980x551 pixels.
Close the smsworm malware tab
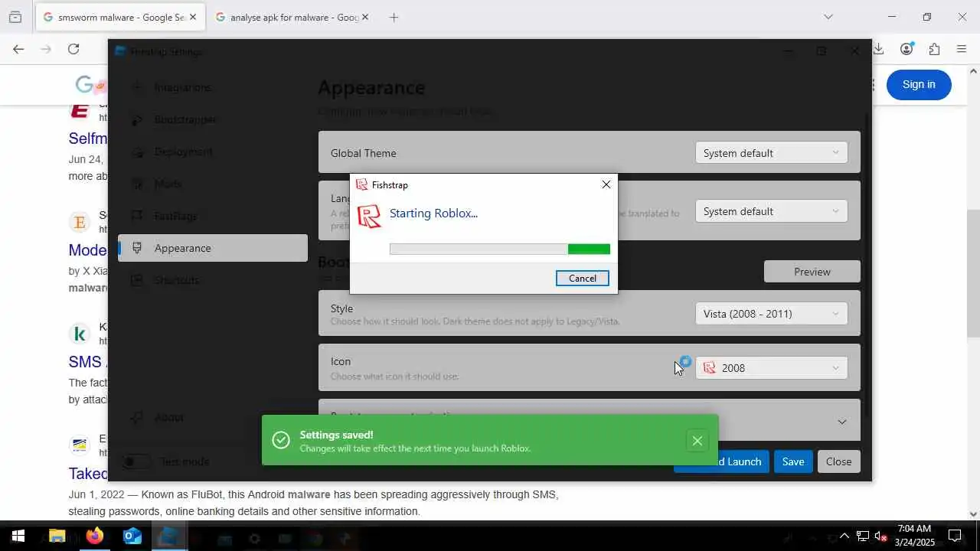click(x=193, y=17)
